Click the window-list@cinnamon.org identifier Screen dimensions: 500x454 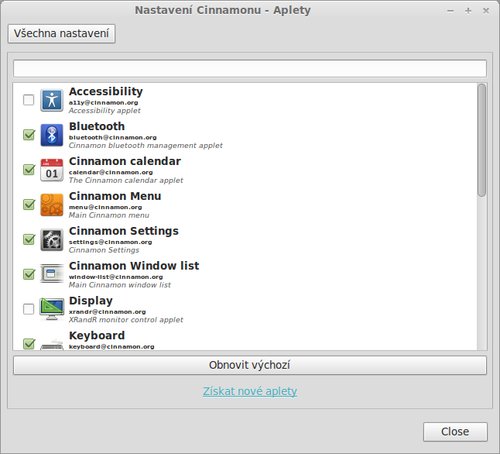(116, 277)
